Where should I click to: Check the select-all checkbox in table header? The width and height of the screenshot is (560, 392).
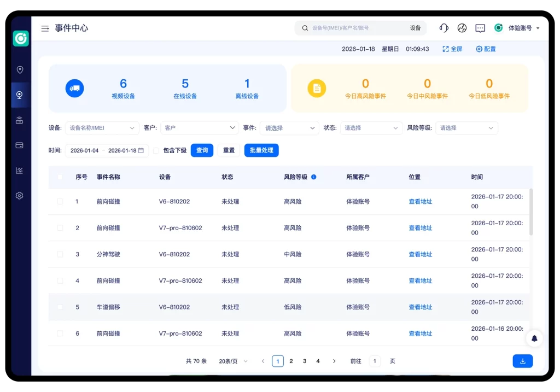click(x=60, y=177)
